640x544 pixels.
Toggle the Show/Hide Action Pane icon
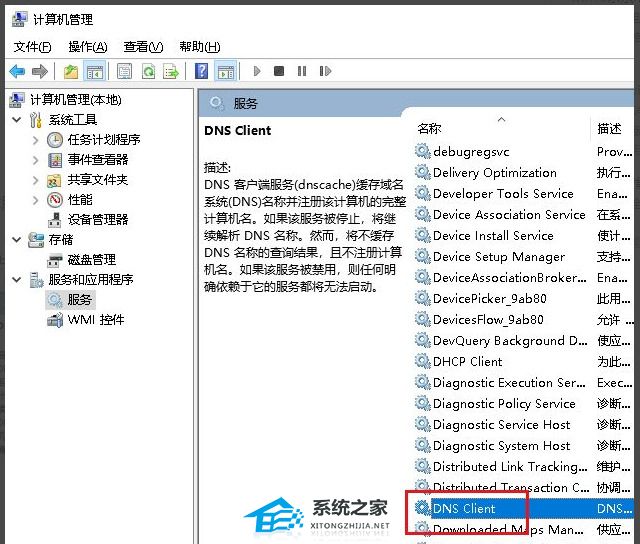[x=226, y=71]
